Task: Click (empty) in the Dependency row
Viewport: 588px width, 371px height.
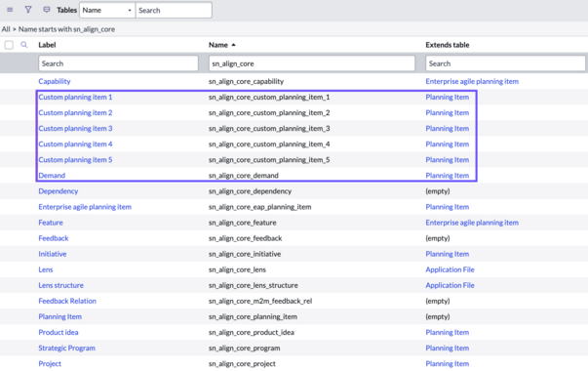Action: tap(438, 191)
